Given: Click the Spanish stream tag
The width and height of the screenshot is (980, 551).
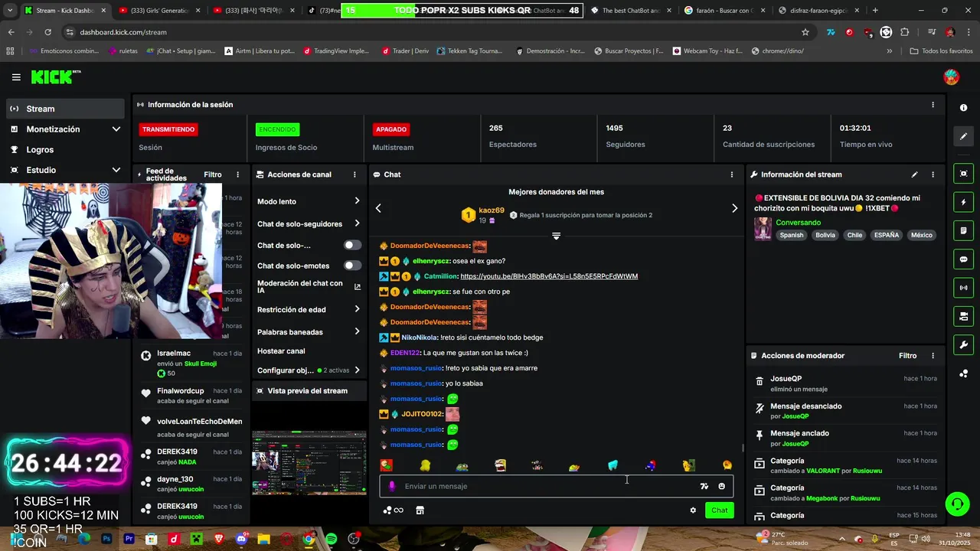Looking at the screenshot, I should [x=792, y=235].
